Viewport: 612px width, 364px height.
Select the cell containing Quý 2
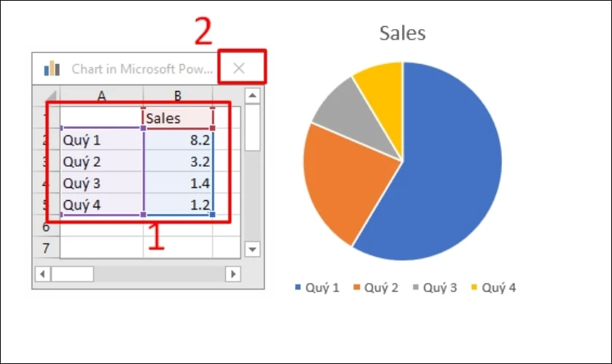pos(101,161)
